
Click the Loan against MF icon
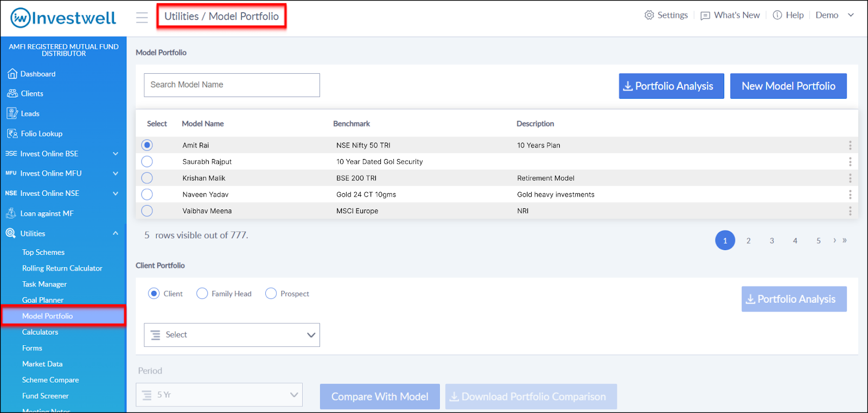11,213
